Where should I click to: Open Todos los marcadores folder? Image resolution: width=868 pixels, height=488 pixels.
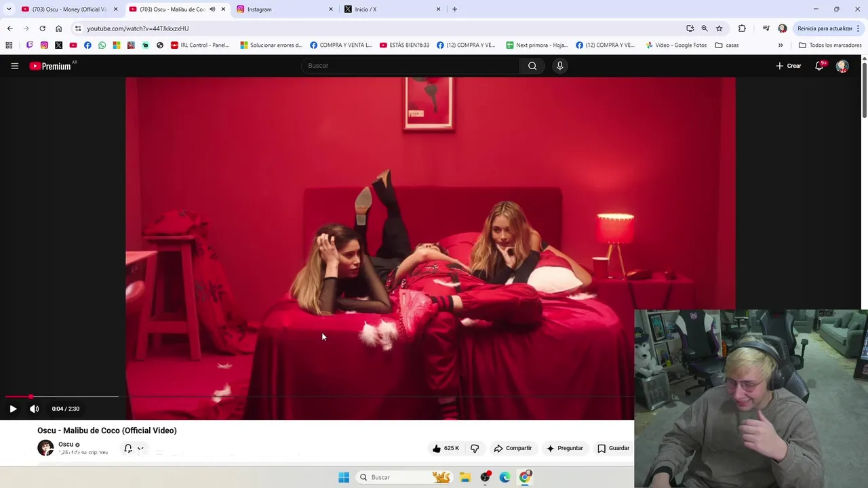830,45
